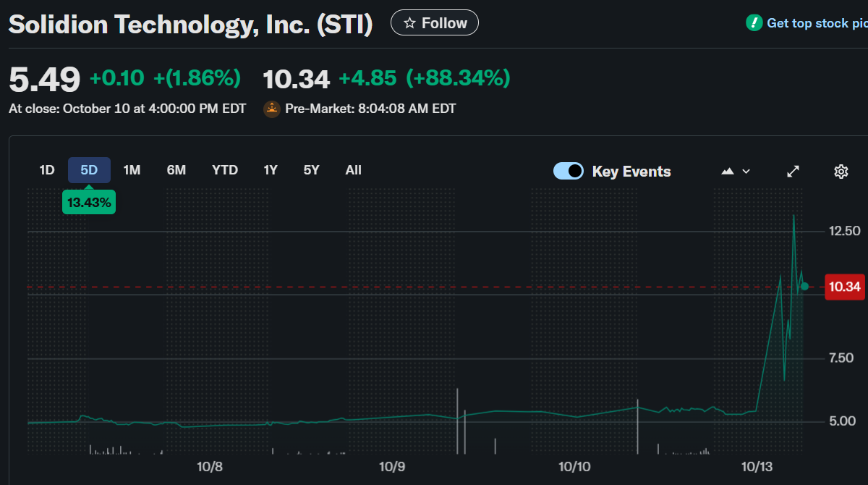Select the 1D time range tab
868x485 pixels.
point(47,170)
